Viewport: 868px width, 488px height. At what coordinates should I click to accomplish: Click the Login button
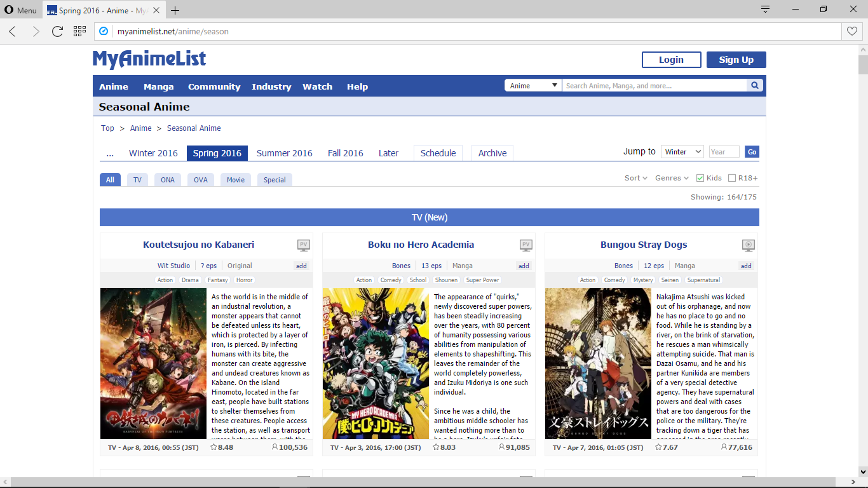pos(671,60)
